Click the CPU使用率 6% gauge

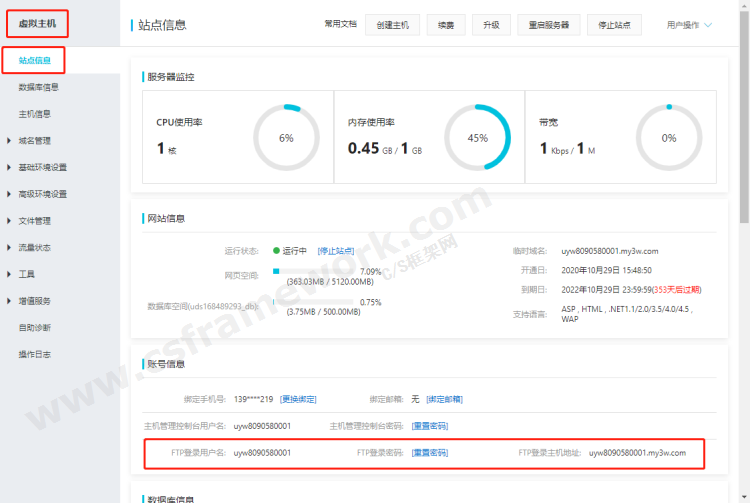click(x=286, y=138)
